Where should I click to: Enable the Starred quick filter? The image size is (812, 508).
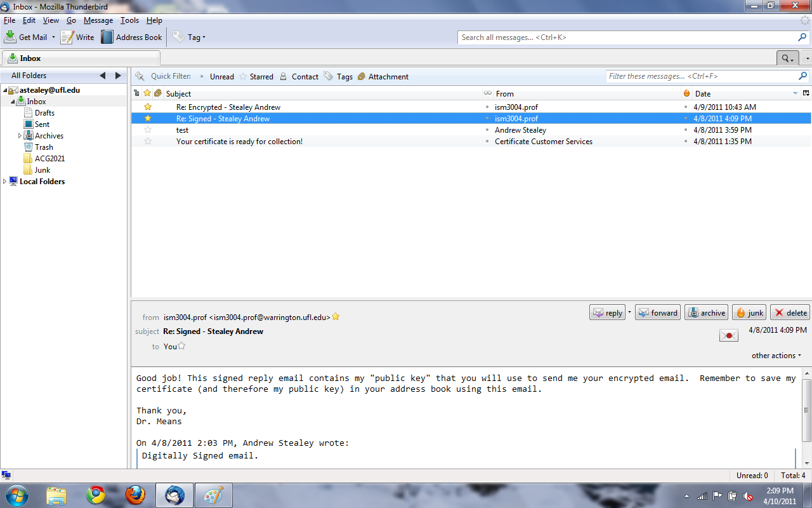pos(256,76)
